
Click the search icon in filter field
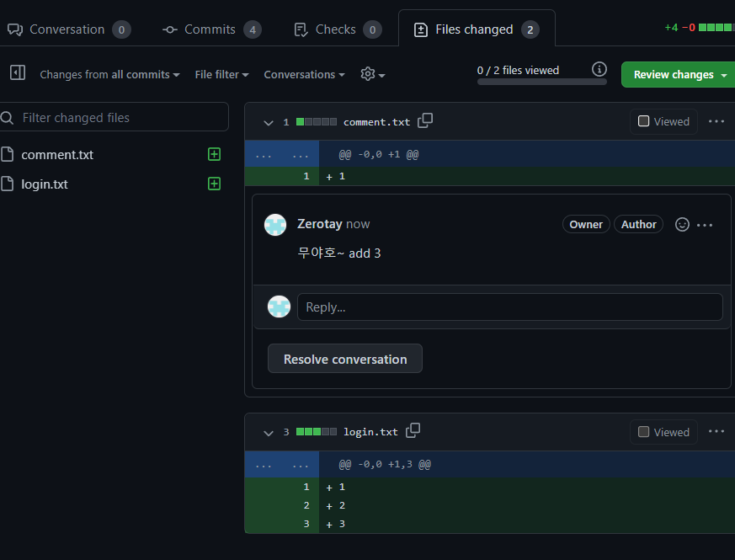tap(7, 117)
